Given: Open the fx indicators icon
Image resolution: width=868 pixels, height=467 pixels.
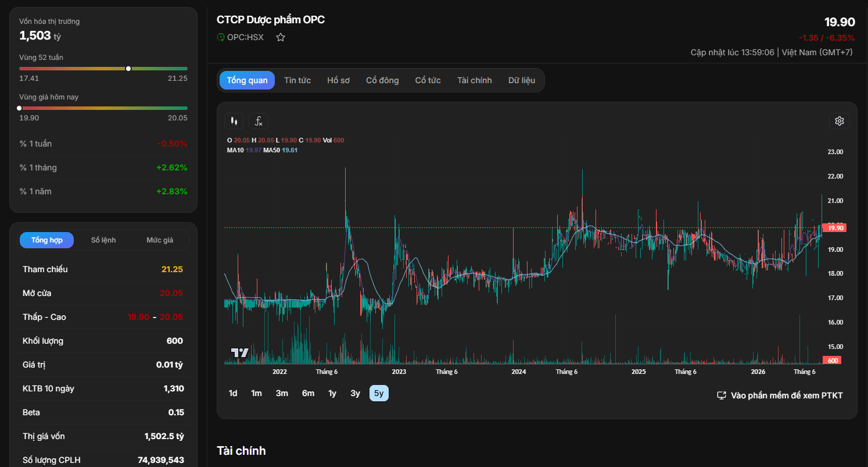Looking at the screenshot, I should tap(259, 121).
